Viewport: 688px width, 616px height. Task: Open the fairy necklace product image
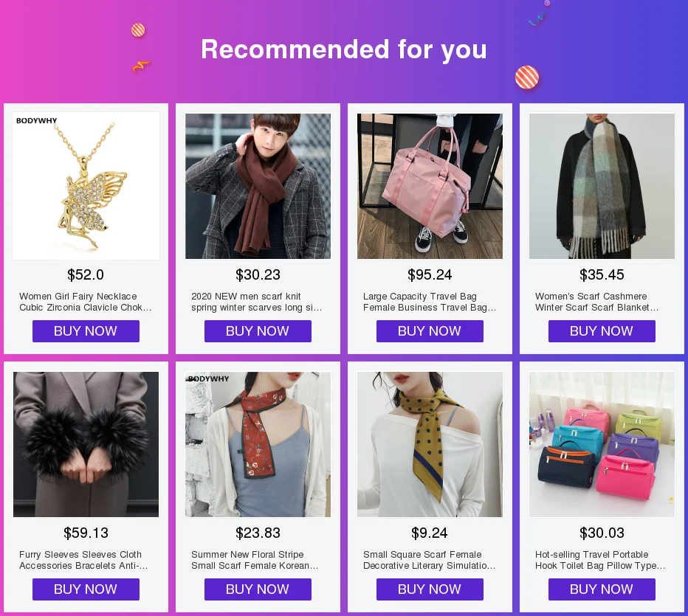86,186
